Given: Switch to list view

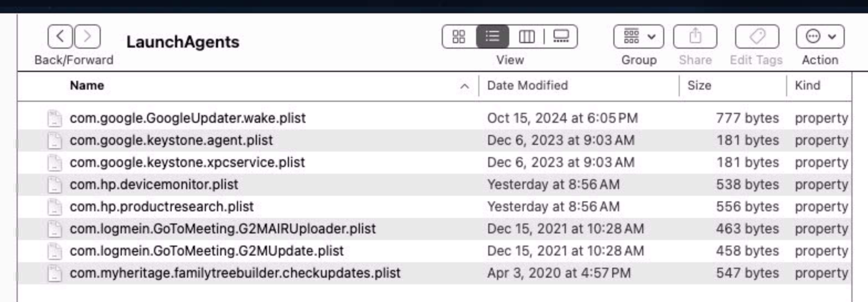Looking at the screenshot, I should [x=493, y=37].
